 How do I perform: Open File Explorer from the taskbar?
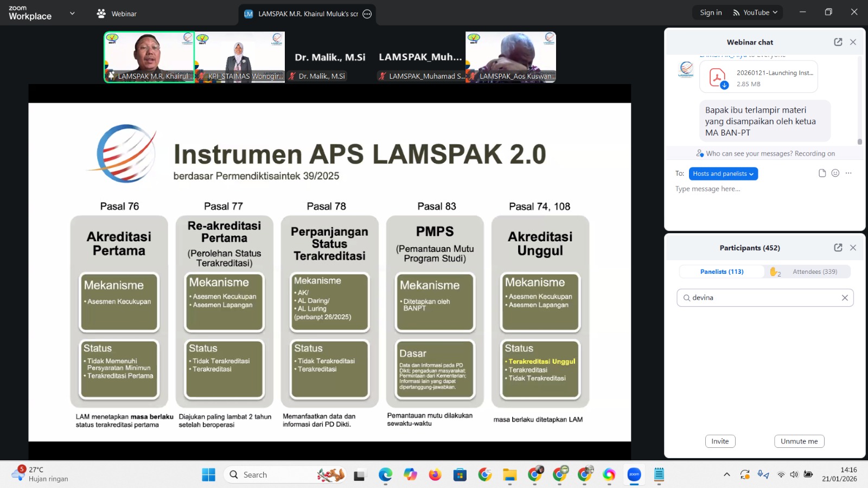(x=510, y=475)
